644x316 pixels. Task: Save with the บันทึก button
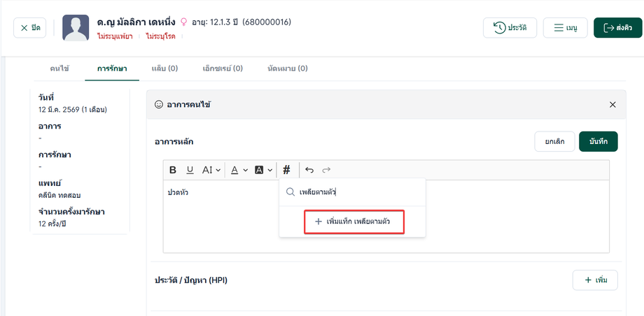click(598, 142)
